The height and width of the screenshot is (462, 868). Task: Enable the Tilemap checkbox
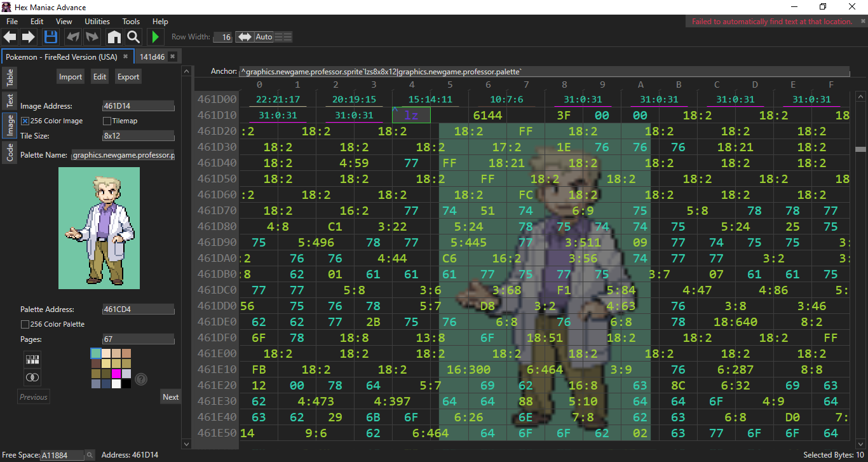[x=107, y=121]
